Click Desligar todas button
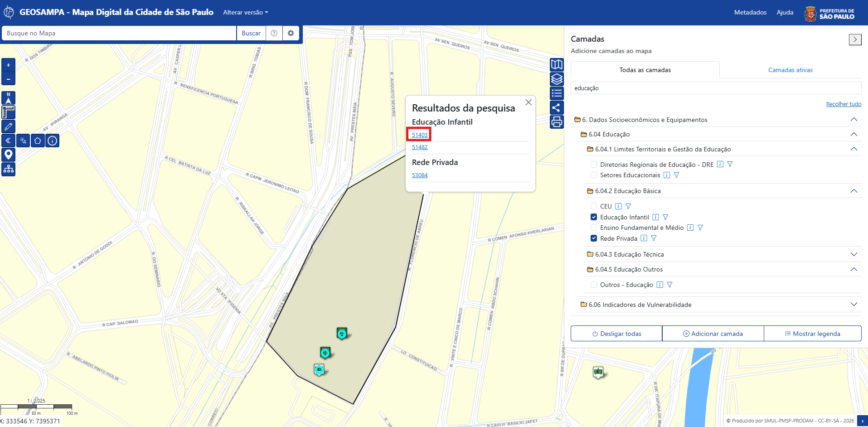 [616, 334]
